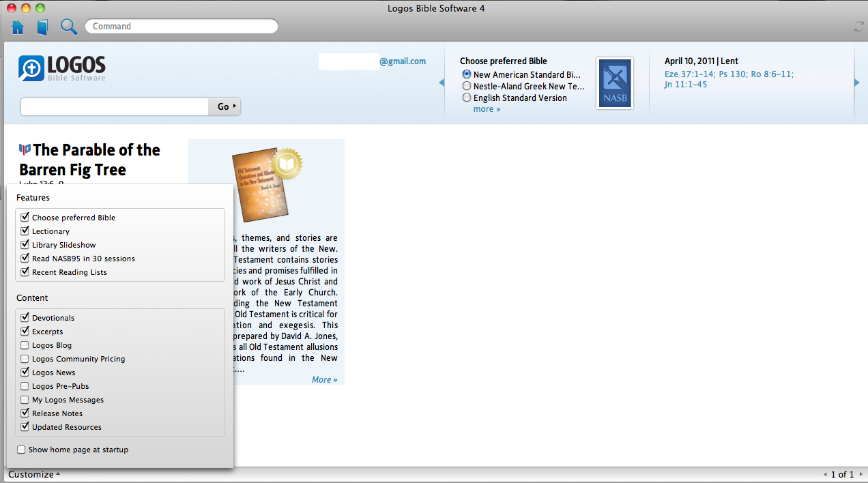This screenshot has width=868, height=483.
Task: Select English Standard Version radio
Action: 467,98
